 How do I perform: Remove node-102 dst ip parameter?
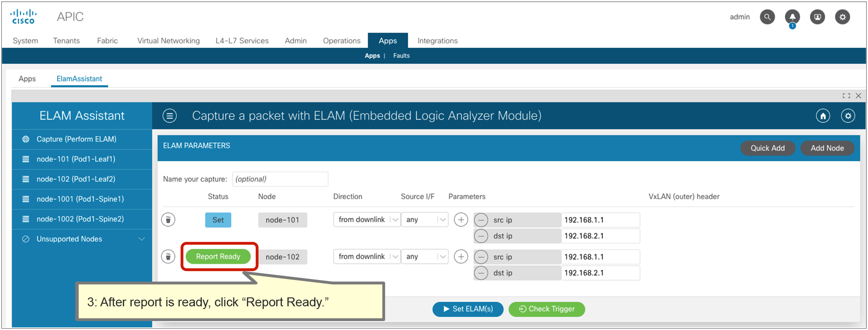481,273
